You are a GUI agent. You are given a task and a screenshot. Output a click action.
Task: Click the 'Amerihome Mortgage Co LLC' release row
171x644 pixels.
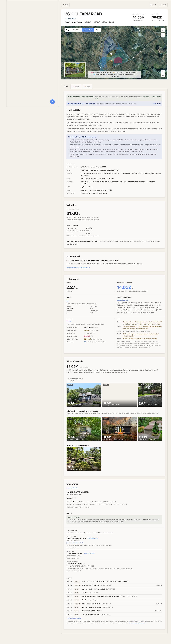[x=114, y=585]
